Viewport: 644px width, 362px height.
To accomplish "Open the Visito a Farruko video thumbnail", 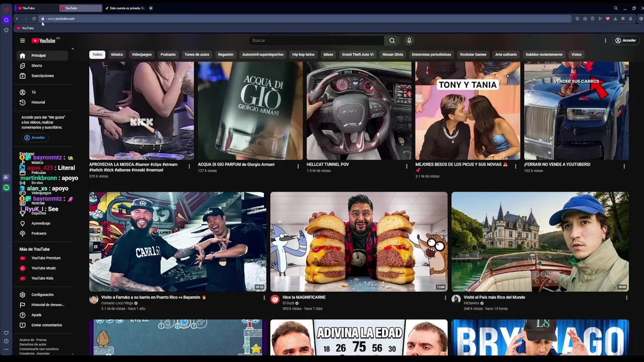I will [x=178, y=241].
